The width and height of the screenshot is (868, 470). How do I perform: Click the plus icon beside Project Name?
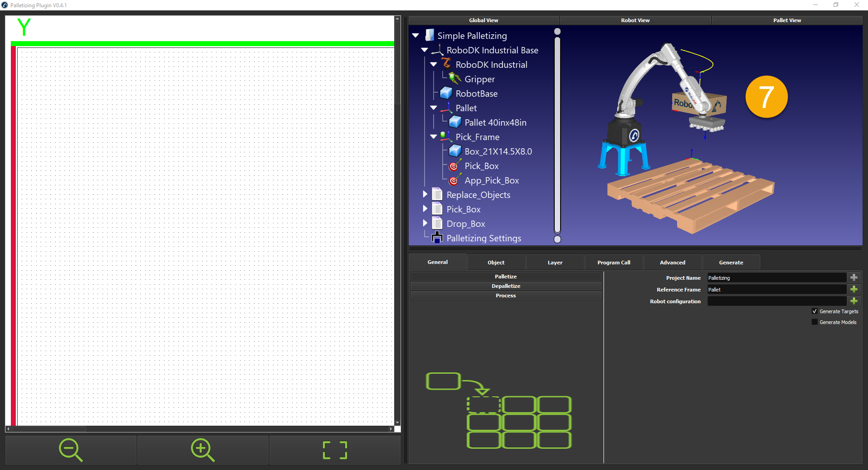[854, 277]
